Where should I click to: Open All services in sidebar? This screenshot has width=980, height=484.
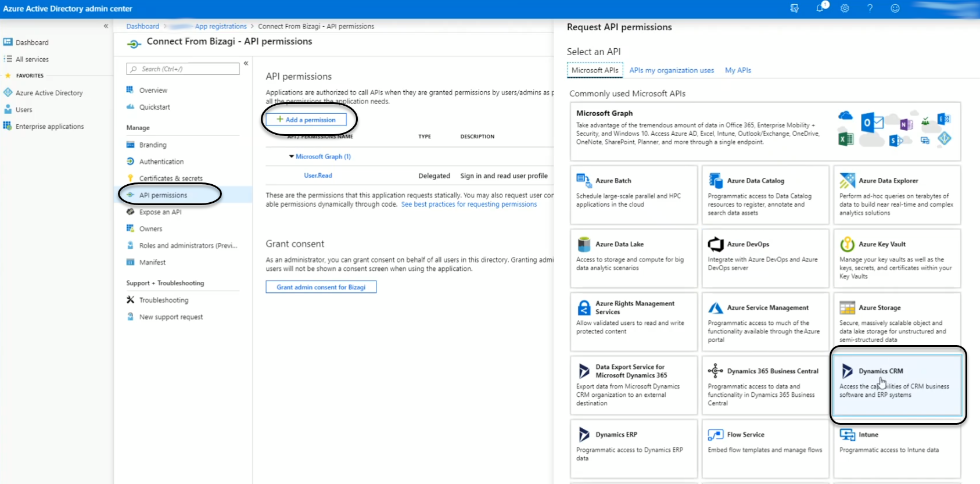pyautogui.click(x=32, y=59)
